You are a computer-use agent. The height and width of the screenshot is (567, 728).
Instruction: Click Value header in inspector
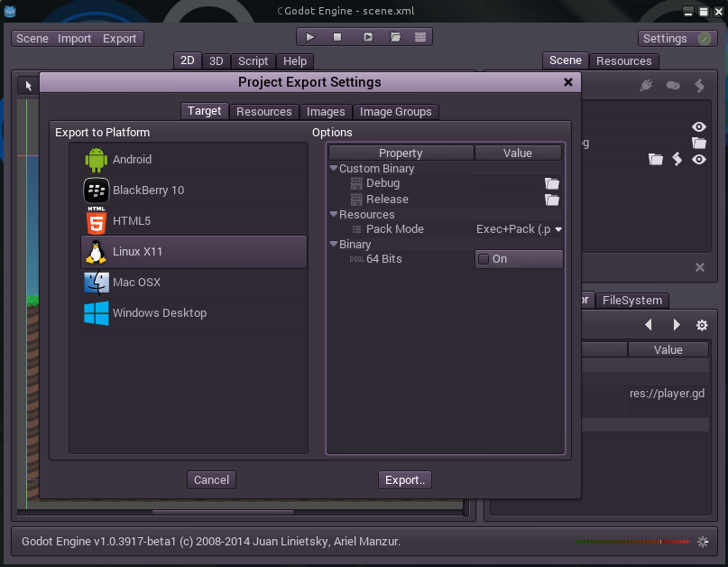pyautogui.click(x=668, y=349)
